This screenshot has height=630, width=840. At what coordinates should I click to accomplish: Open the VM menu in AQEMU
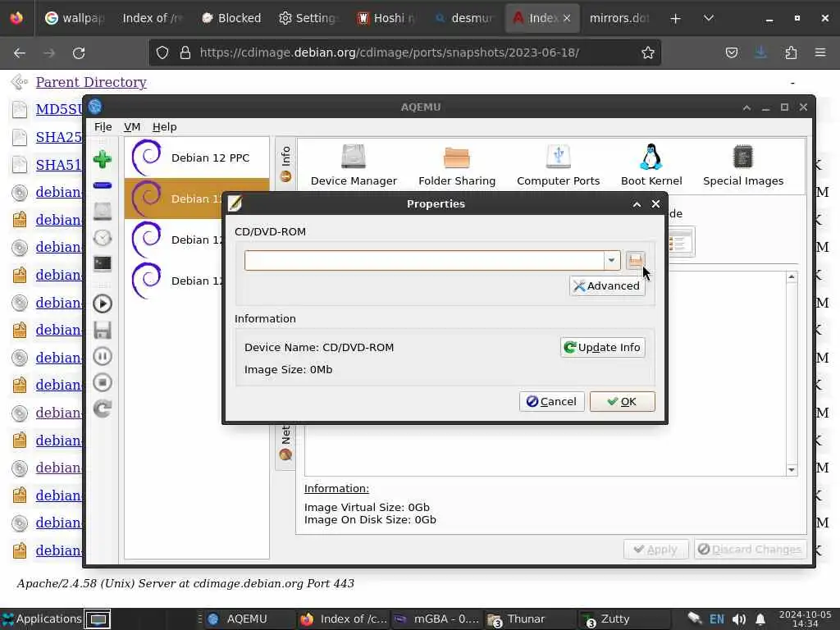(x=132, y=127)
